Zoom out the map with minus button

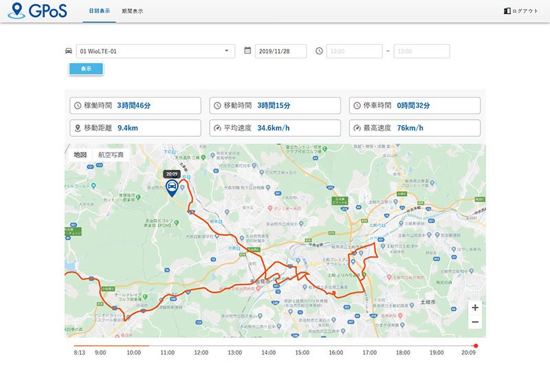pos(475,322)
